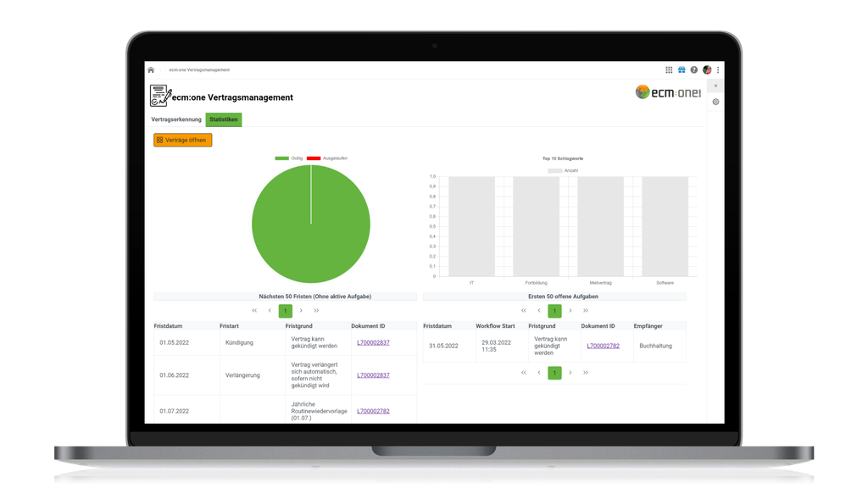This screenshot has height=499, width=868.
Task: Click the Verträge öffnen button
Action: [x=183, y=140]
